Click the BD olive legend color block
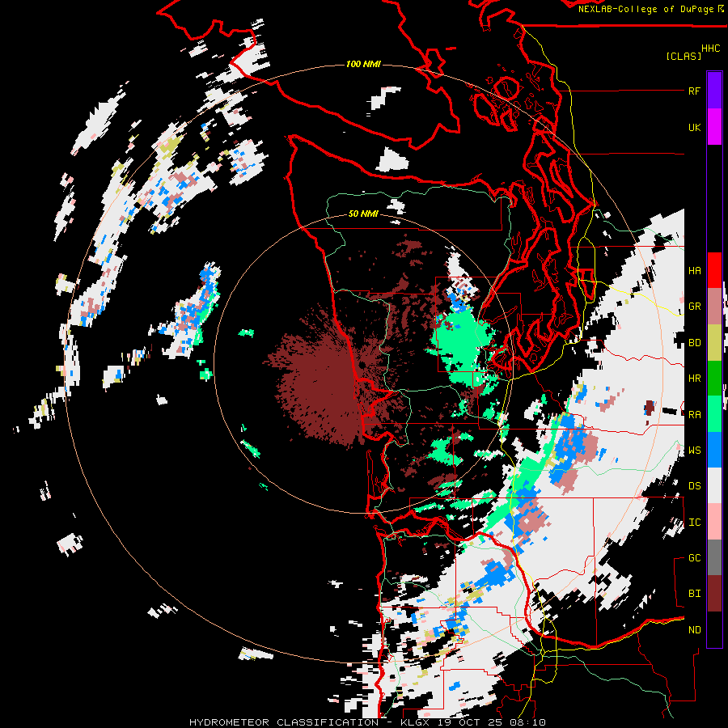 coord(714,342)
